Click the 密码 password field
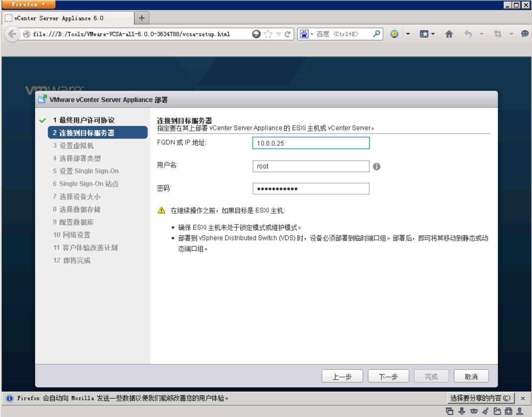The image size is (532, 417). [311, 189]
